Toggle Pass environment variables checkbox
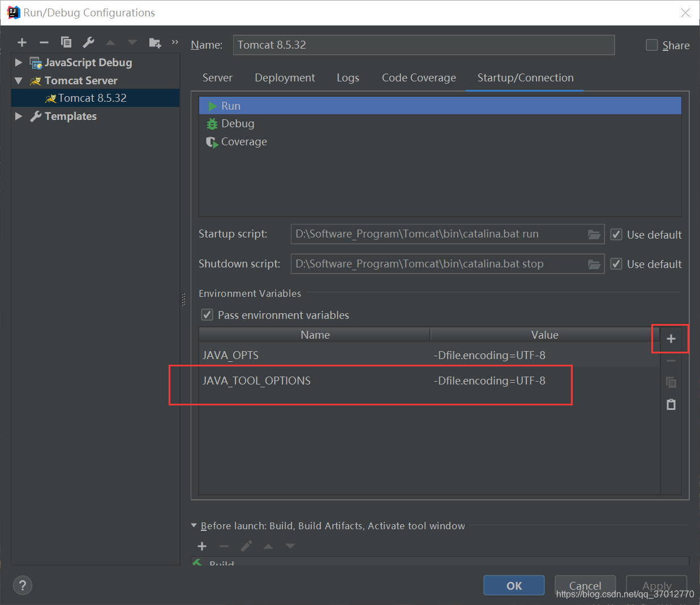 207,315
